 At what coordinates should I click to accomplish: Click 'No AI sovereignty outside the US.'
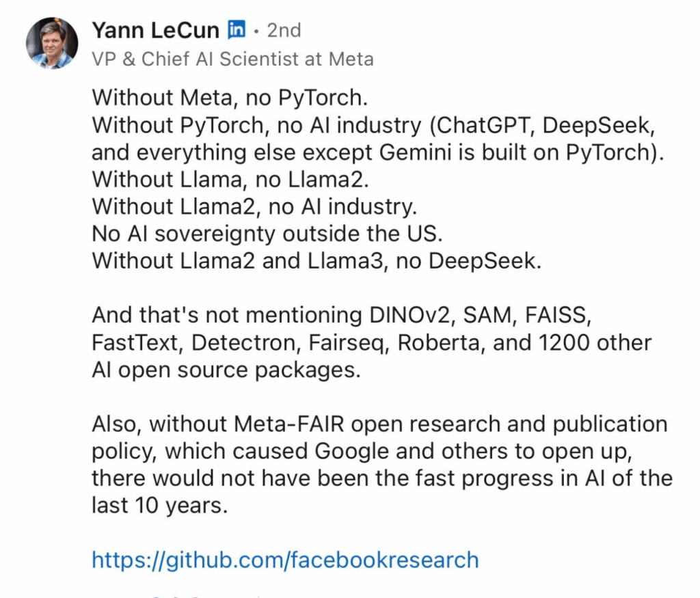pyautogui.click(x=267, y=234)
